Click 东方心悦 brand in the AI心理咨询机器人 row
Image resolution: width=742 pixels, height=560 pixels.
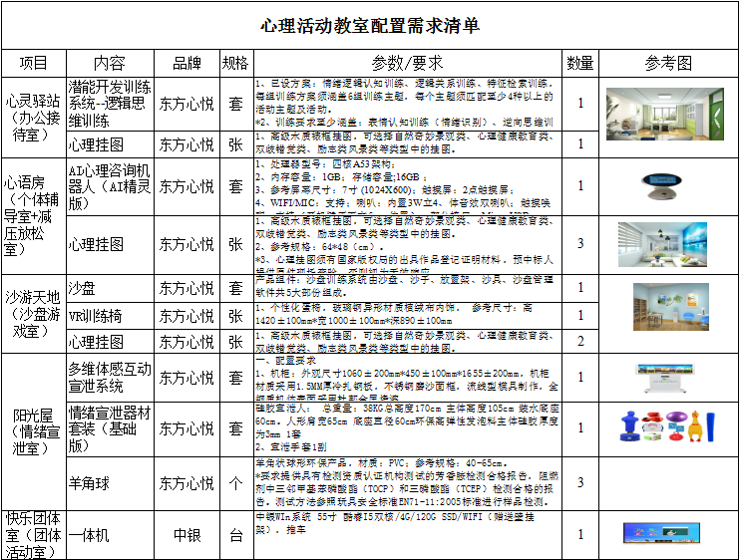coord(186,186)
